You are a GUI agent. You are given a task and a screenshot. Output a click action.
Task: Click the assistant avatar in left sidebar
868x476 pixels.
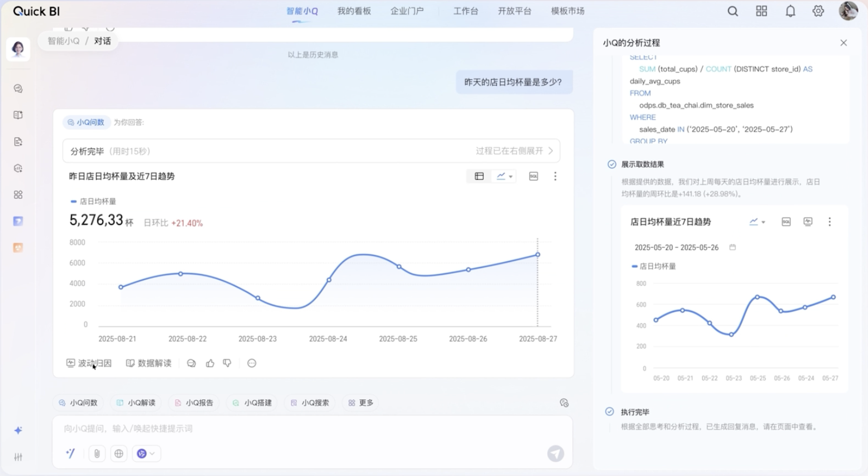point(18,49)
